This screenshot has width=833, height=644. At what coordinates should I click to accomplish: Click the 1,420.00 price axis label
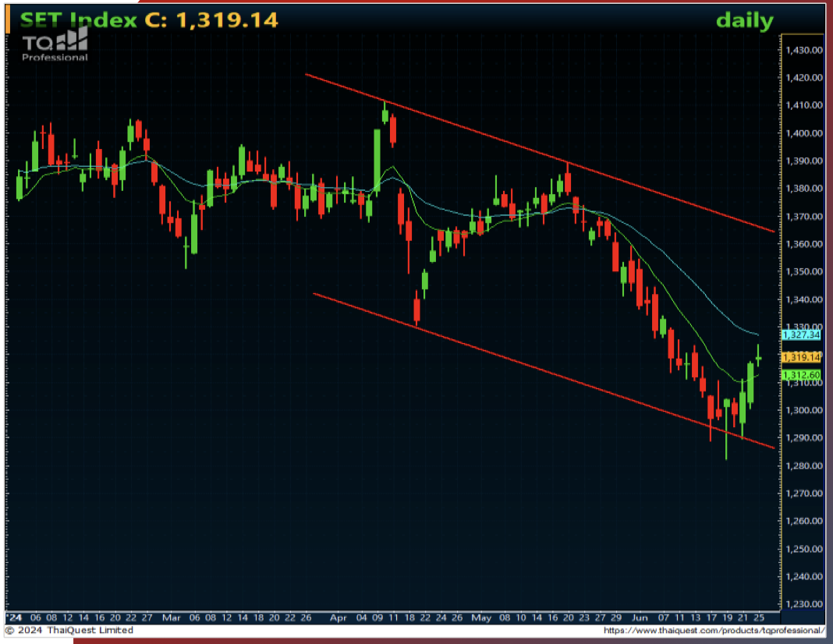(x=804, y=78)
